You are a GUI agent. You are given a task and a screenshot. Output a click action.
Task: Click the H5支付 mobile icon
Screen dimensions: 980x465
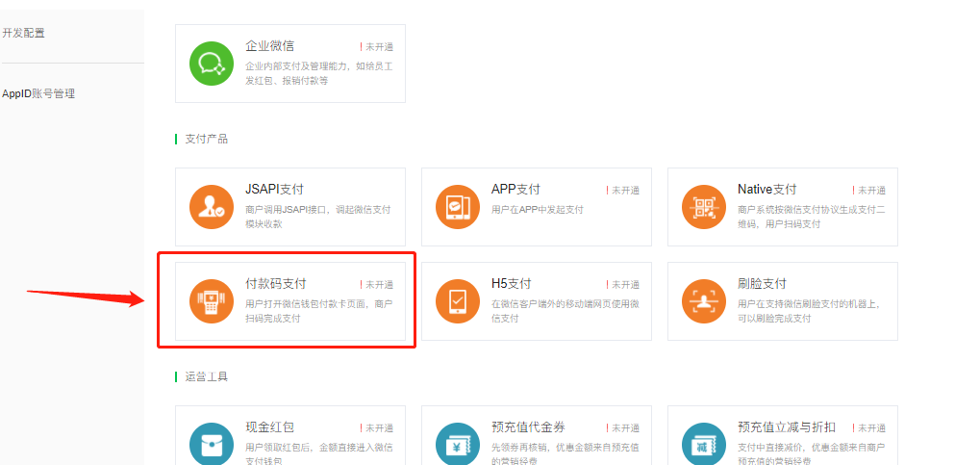click(x=458, y=301)
